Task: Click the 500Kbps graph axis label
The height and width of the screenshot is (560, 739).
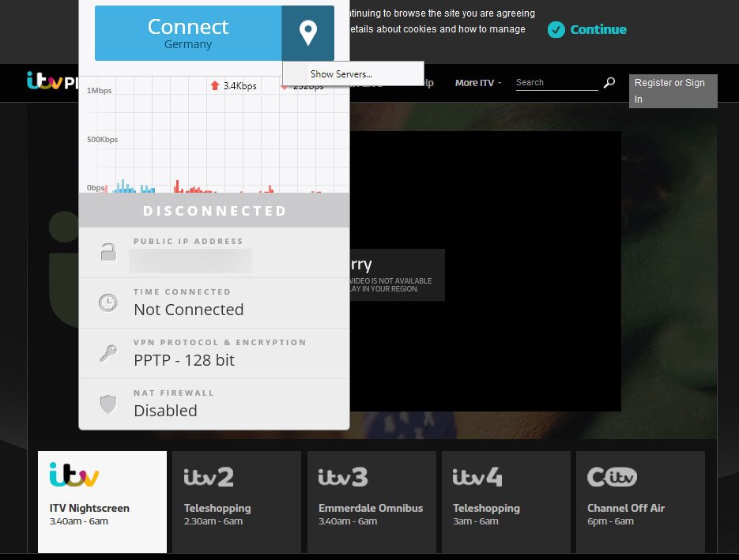Action: click(102, 140)
